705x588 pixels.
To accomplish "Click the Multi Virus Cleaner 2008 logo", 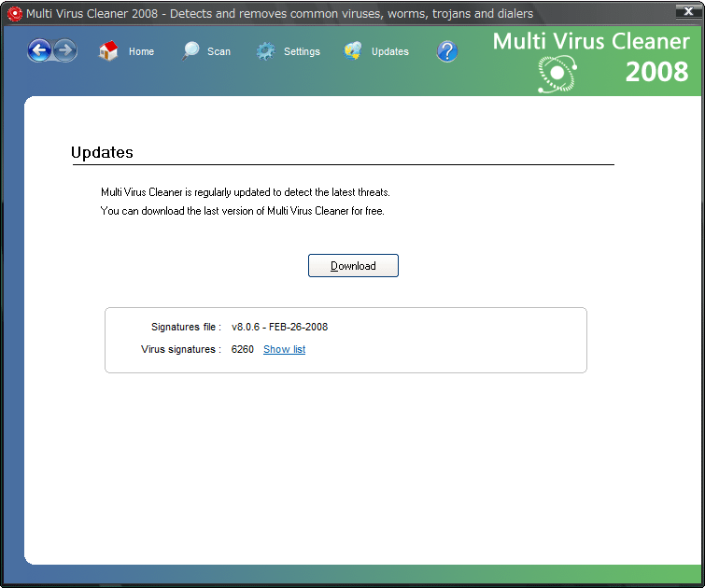I will [591, 62].
